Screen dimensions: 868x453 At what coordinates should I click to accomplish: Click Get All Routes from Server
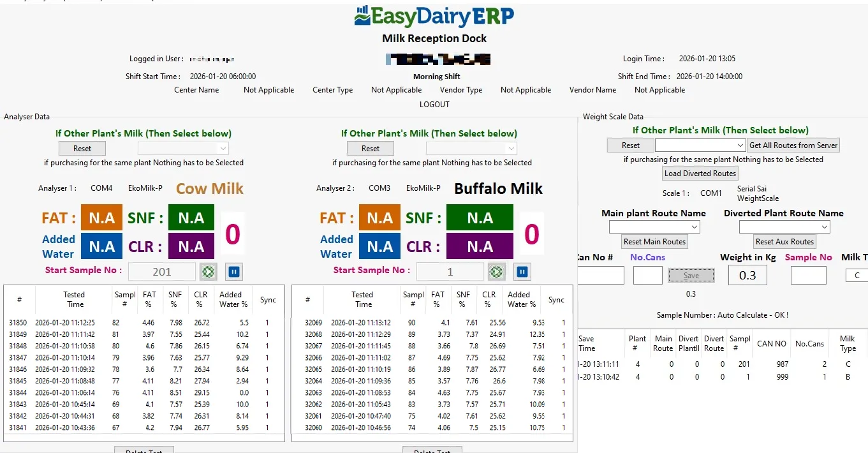tap(793, 145)
